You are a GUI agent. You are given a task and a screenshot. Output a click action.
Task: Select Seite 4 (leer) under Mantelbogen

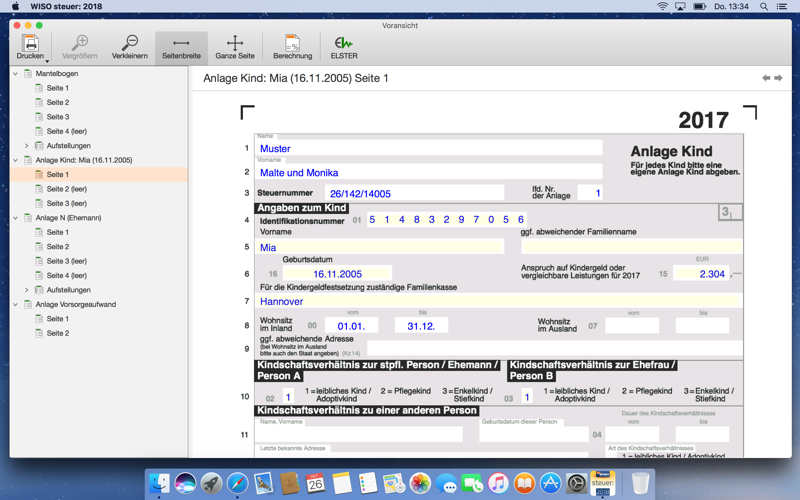click(x=66, y=131)
